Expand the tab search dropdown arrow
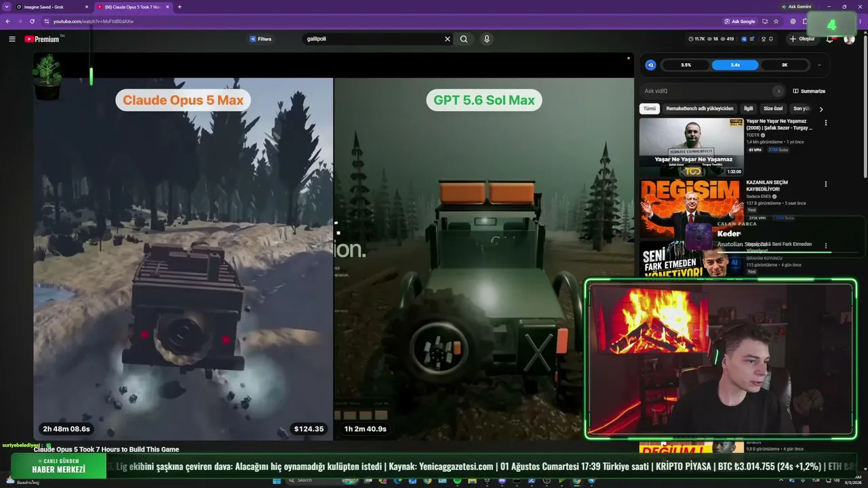 (x=7, y=7)
